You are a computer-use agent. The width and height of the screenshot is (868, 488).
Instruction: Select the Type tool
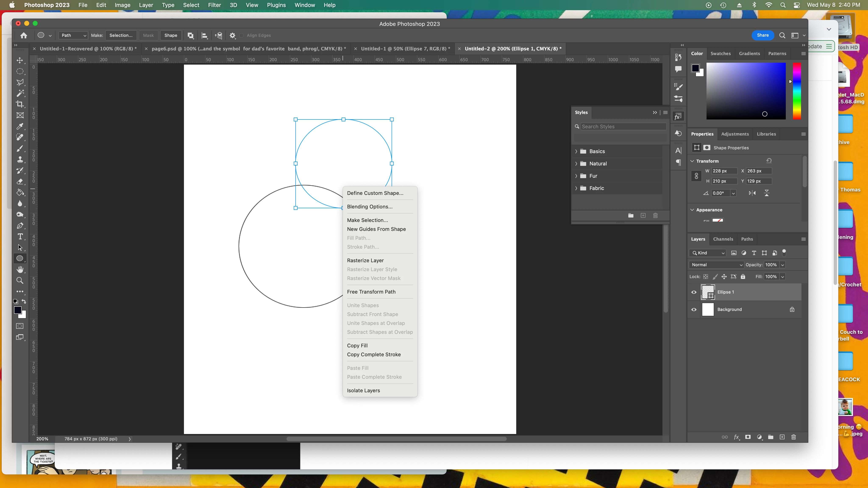[x=20, y=236]
